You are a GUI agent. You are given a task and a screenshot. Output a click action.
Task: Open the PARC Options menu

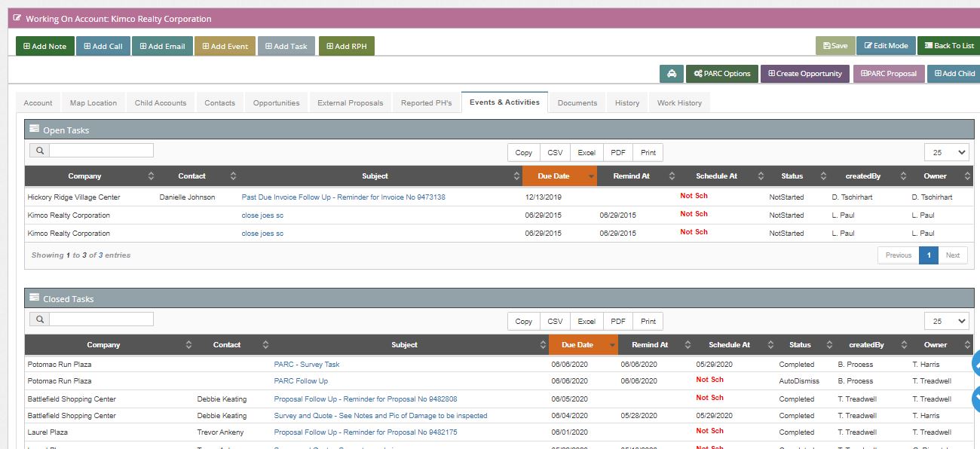coord(722,74)
